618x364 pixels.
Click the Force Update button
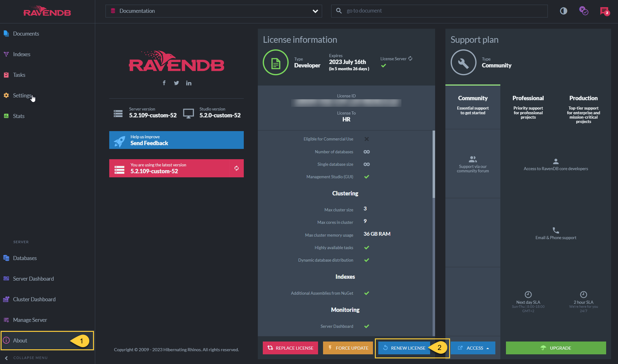coord(348,348)
